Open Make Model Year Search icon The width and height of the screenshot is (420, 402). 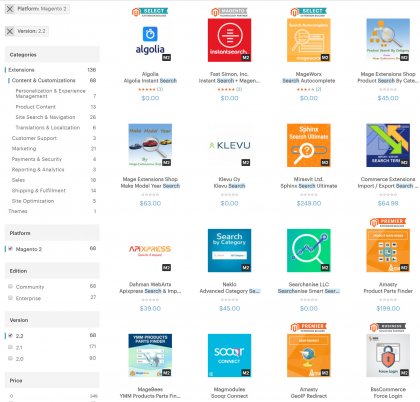click(150, 145)
